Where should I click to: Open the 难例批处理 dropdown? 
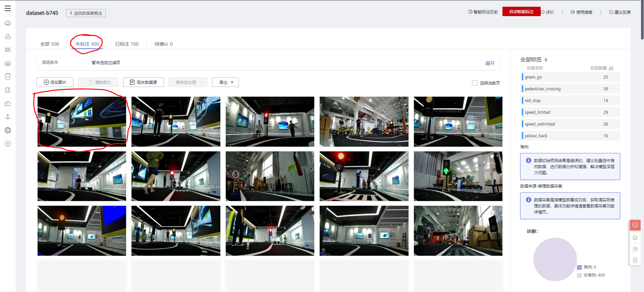click(x=188, y=82)
